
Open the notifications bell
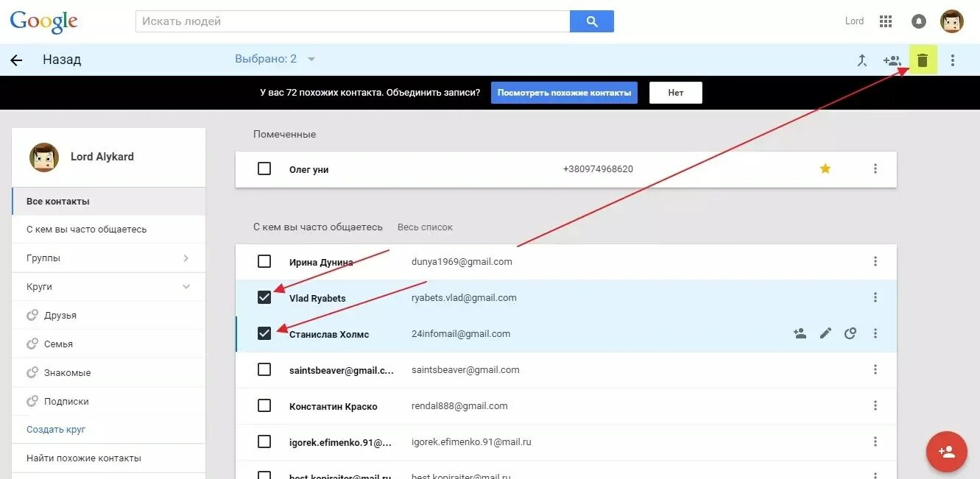tap(918, 21)
